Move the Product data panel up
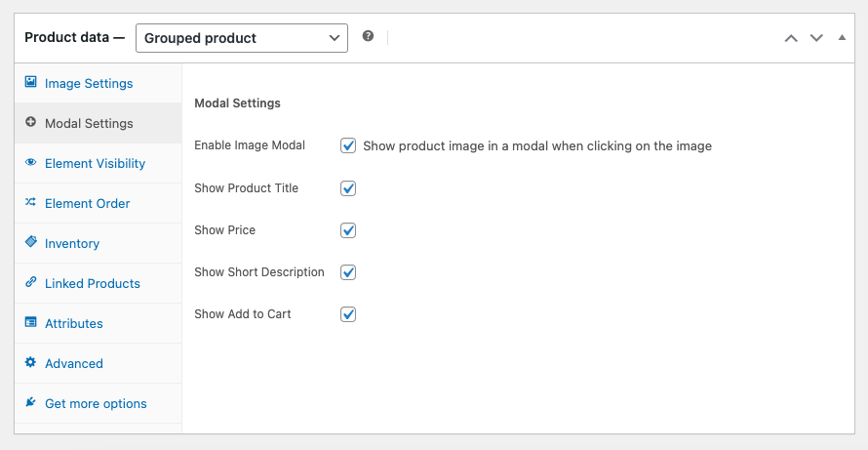The height and width of the screenshot is (450, 868). [x=791, y=38]
